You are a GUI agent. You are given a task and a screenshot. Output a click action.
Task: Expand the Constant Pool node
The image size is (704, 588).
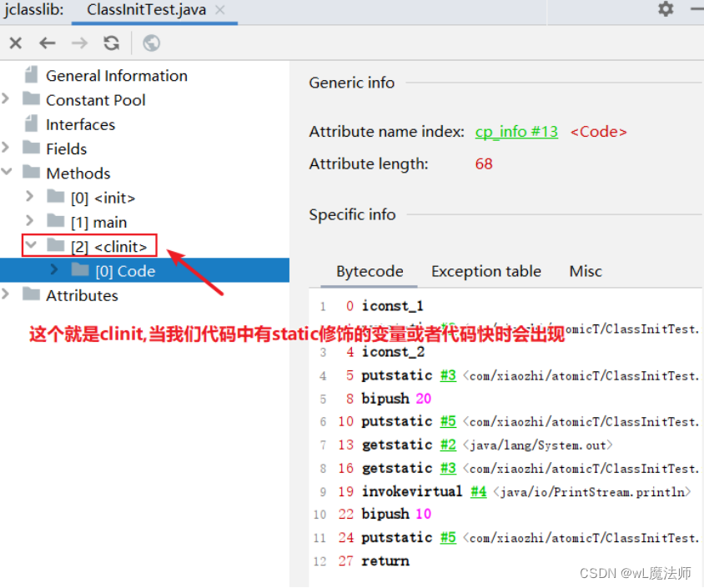point(7,99)
